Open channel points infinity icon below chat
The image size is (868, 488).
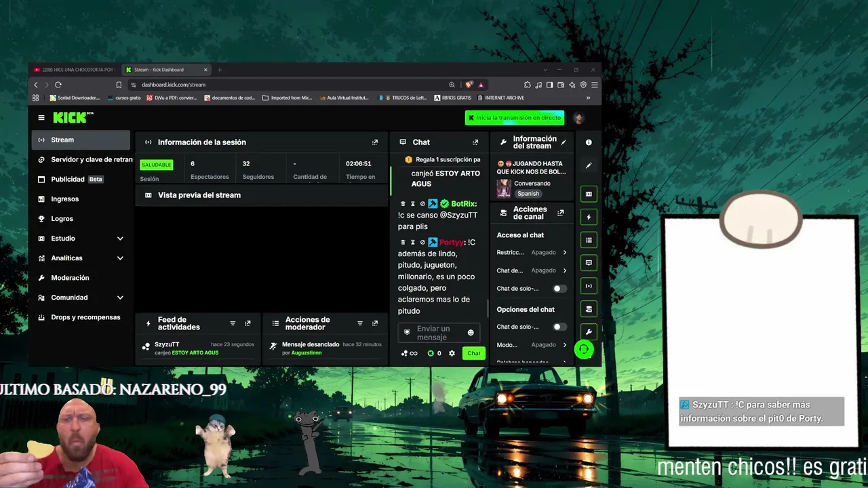click(409, 353)
